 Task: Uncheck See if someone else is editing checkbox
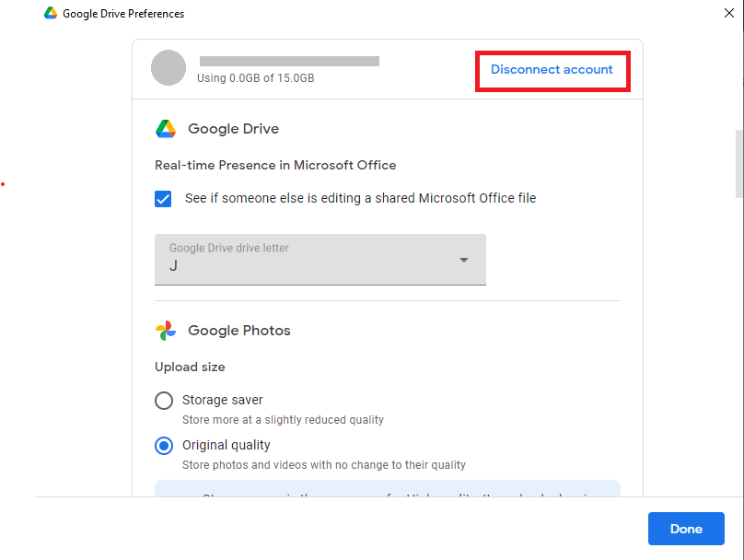tap(163, 199)
